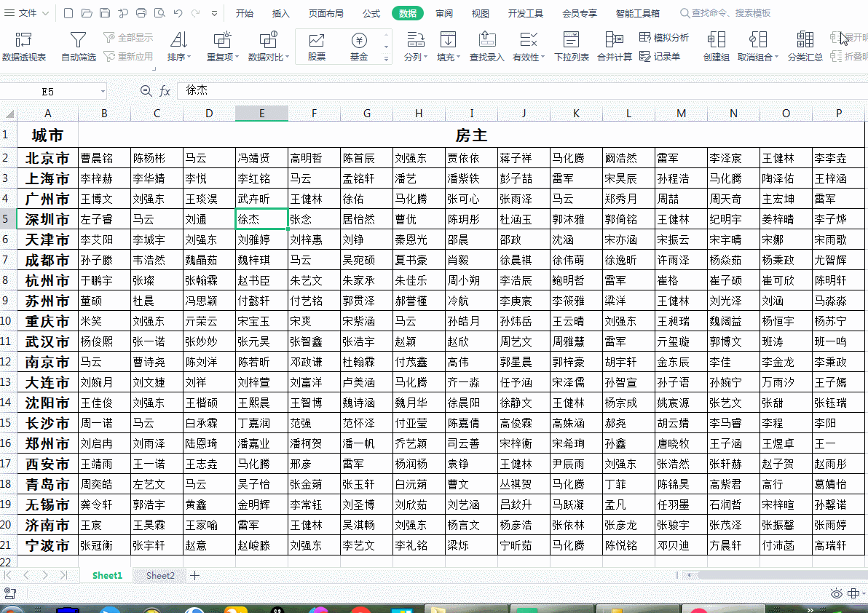Open 分类汇总 subtotal tool

tap(805, 47)
